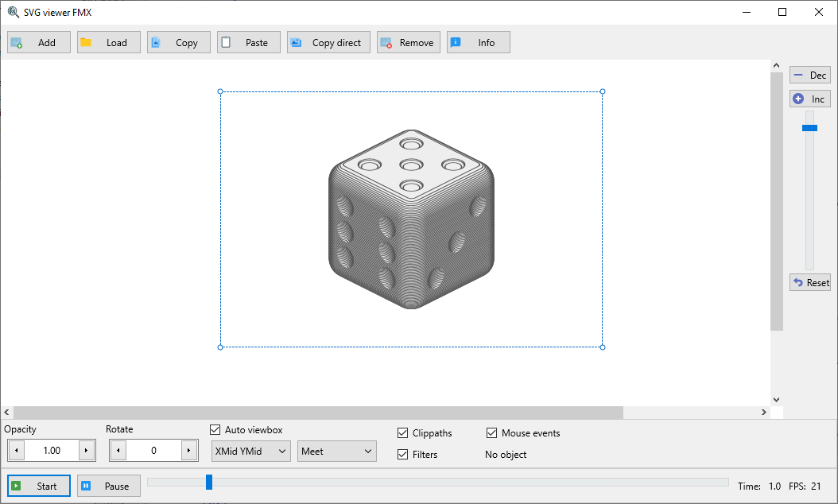Remove the selected SVG with Remove
838x504 pixels.
tap(408, 43)
